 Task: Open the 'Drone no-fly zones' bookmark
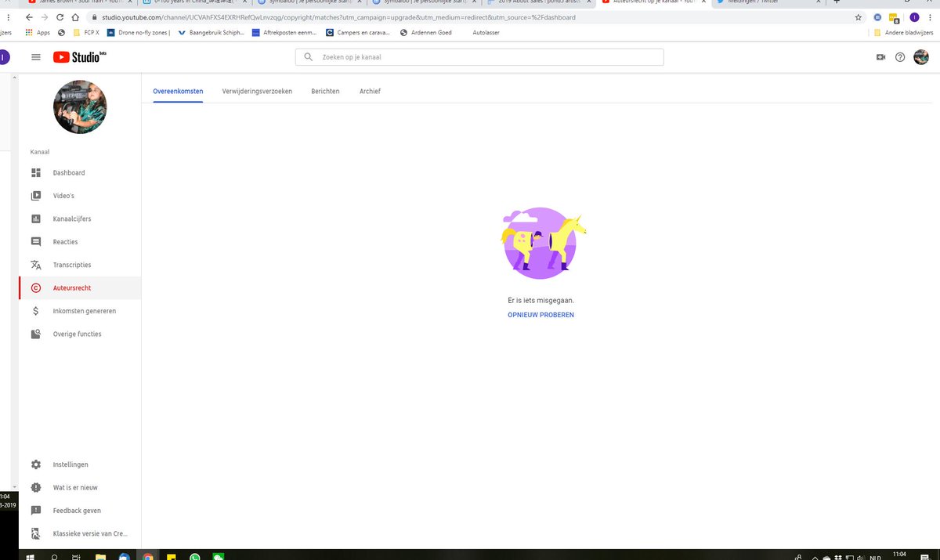pyautogui.click(x=139, y=32)
